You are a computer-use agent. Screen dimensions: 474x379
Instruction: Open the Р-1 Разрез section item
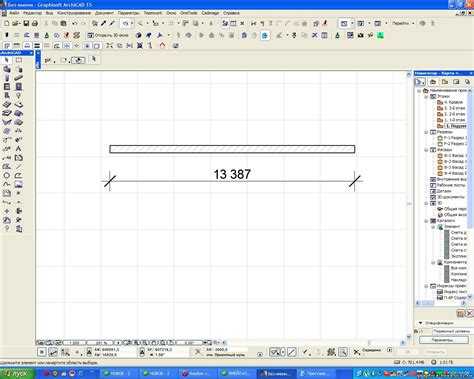coord(455,138)
